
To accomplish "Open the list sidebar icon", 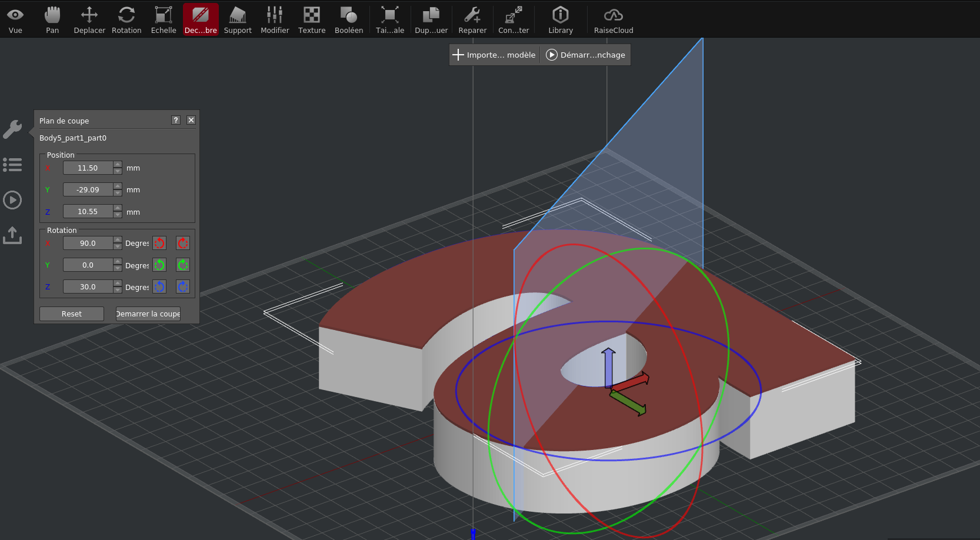I will [12, 165].
